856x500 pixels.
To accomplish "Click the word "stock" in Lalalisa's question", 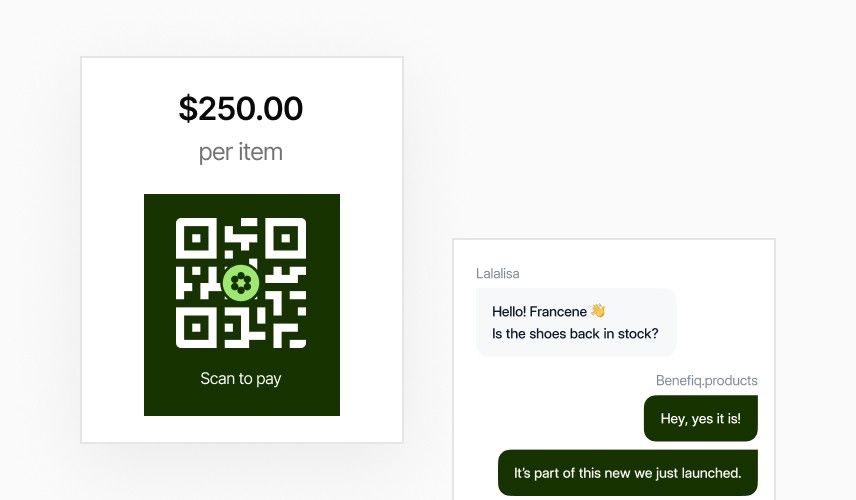I will [636, 334].
